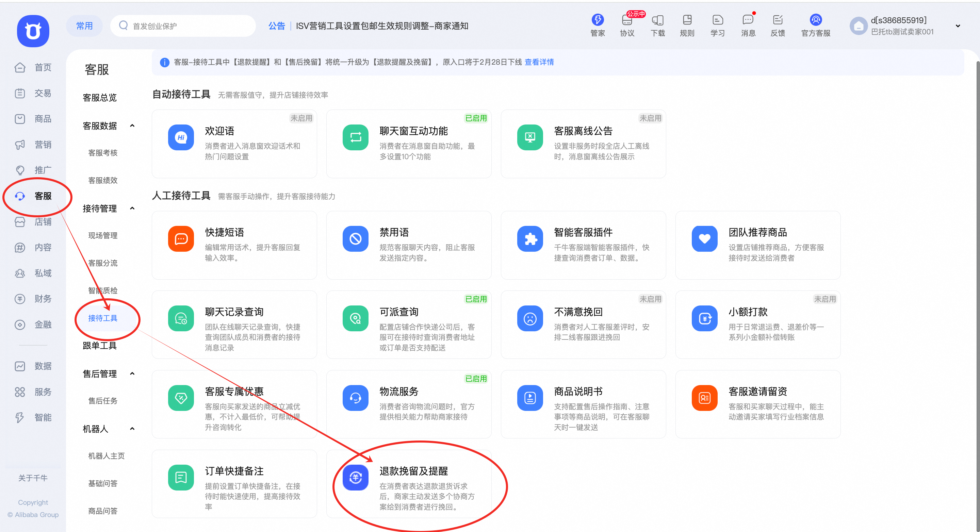The height and width of the screenshot is (532, 980).
Task: Open the 物流服务 logistics icon
Action: click(x=355, y=398)
